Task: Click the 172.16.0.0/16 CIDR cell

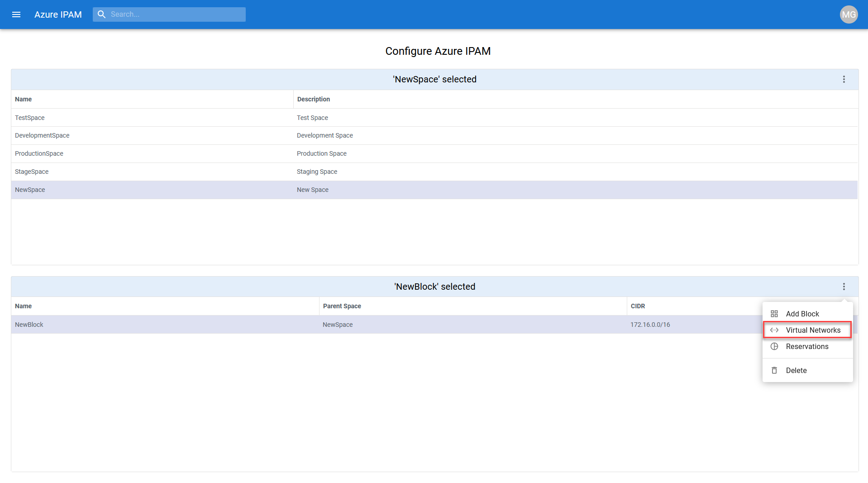Action: click(695, 325)
